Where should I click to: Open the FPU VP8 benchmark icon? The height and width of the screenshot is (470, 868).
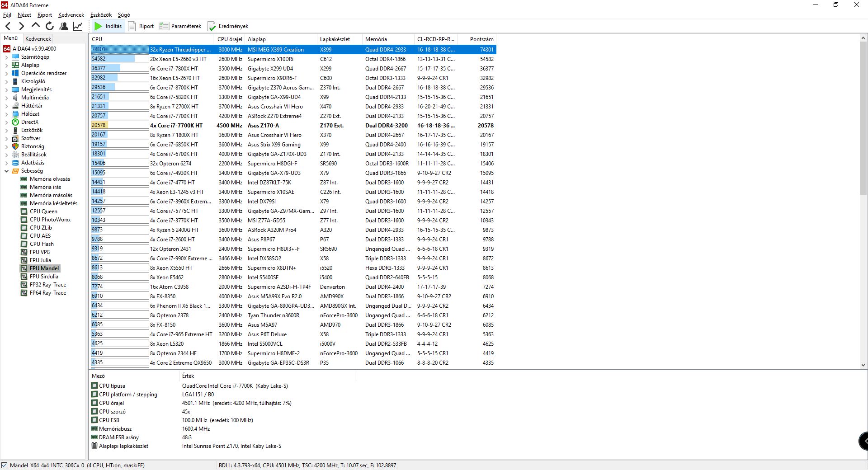pyautogui.click(x=24, y=252)
